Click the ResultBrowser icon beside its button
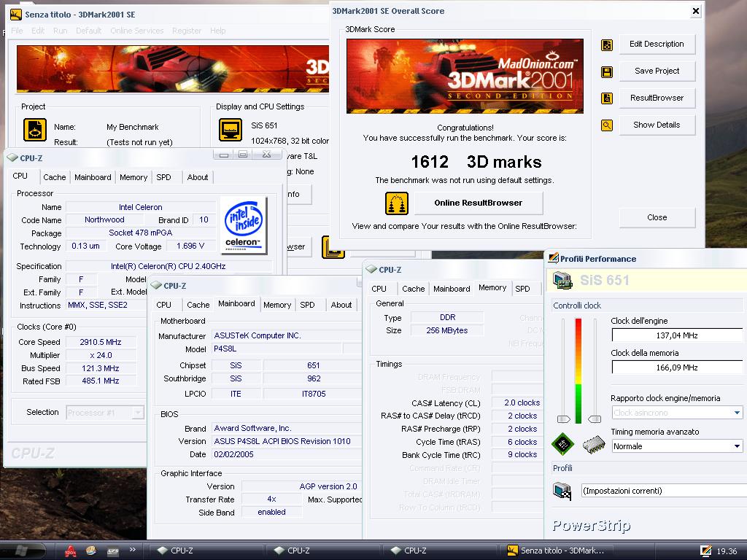This screenshot has width=747, height=560. 607,98
